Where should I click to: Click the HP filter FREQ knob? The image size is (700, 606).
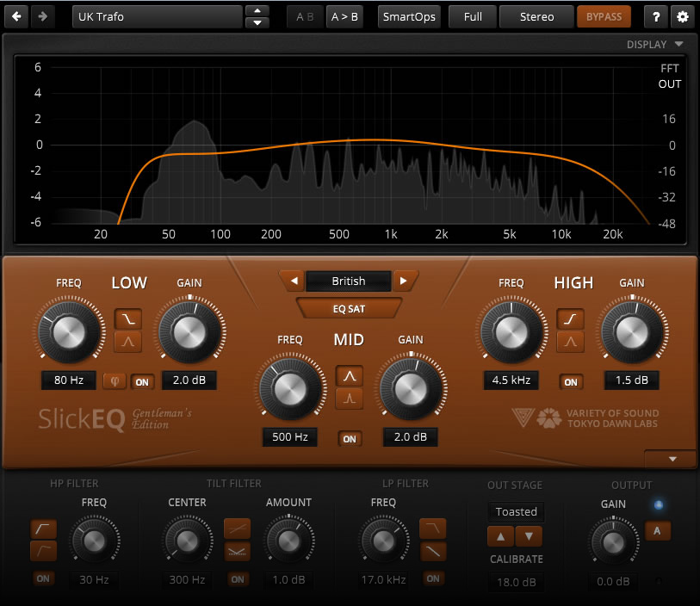tap(94, 541)
